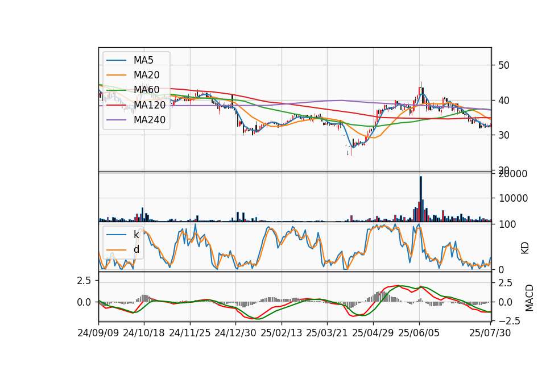The image size is (546, 392).
Task: Click the MA20 legend label
Action: click(146, 75)
